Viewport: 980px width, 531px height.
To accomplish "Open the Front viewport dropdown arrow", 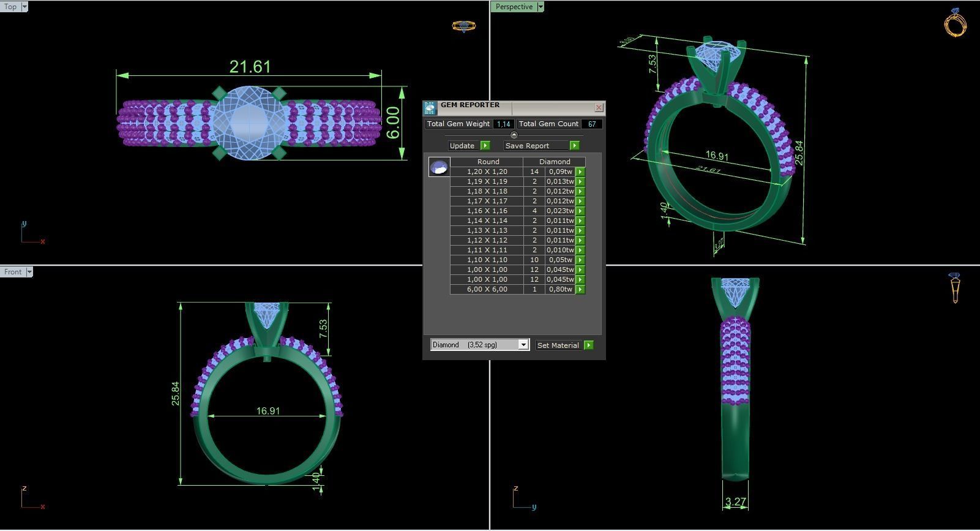I will coord(29,272).
